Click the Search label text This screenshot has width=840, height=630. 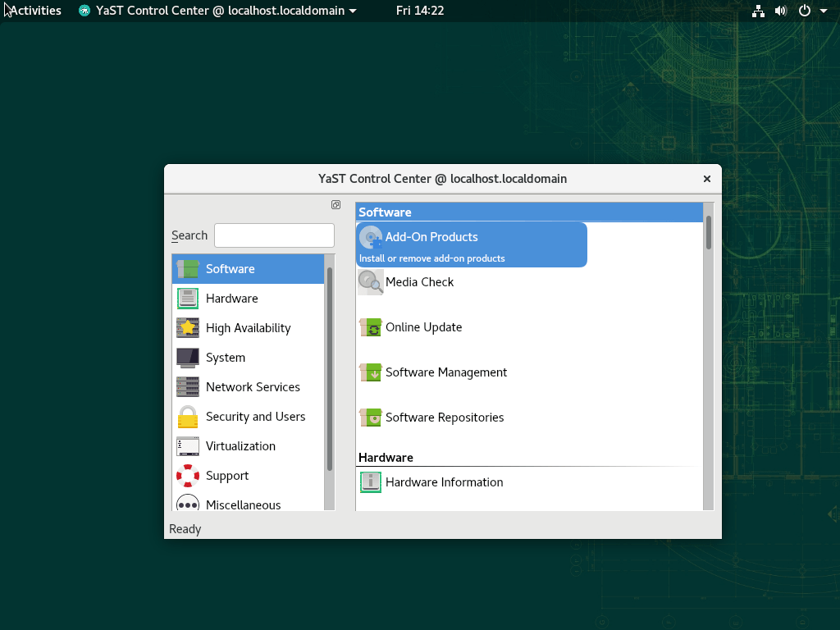189,235
